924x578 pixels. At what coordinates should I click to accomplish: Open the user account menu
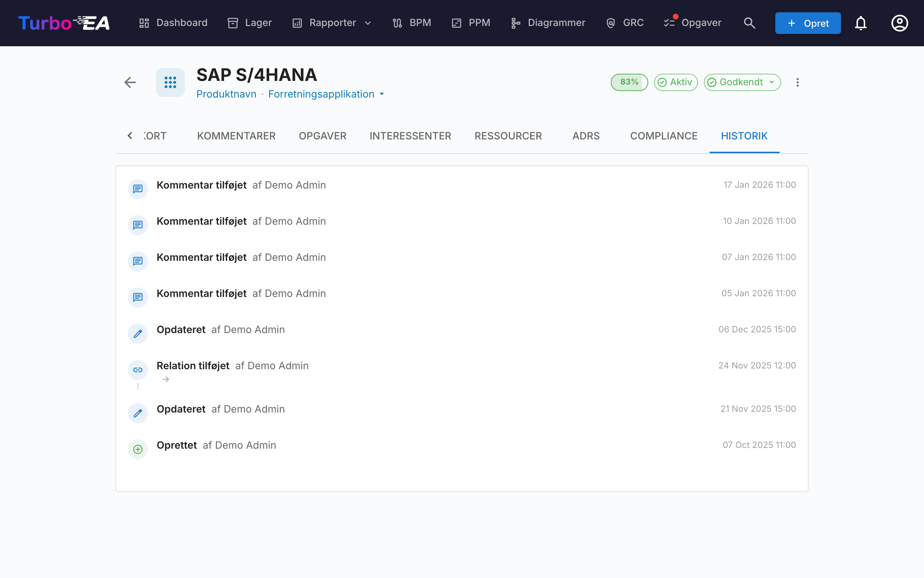(x=899, y=23)
